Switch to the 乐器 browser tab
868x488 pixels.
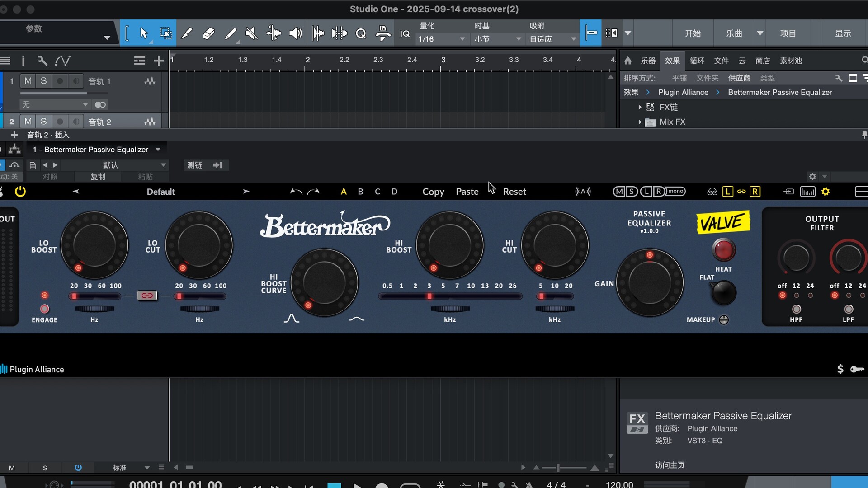tap(648, 61)
